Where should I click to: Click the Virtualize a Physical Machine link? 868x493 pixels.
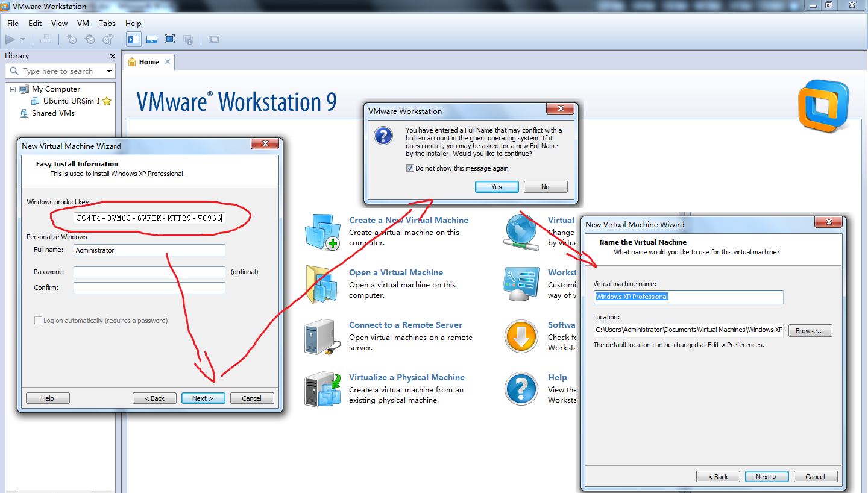[407, 377]
